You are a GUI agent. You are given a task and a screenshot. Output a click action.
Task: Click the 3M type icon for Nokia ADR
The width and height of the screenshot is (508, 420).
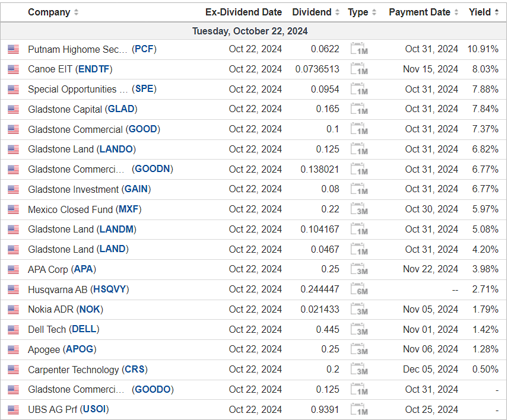pos(359,309)
